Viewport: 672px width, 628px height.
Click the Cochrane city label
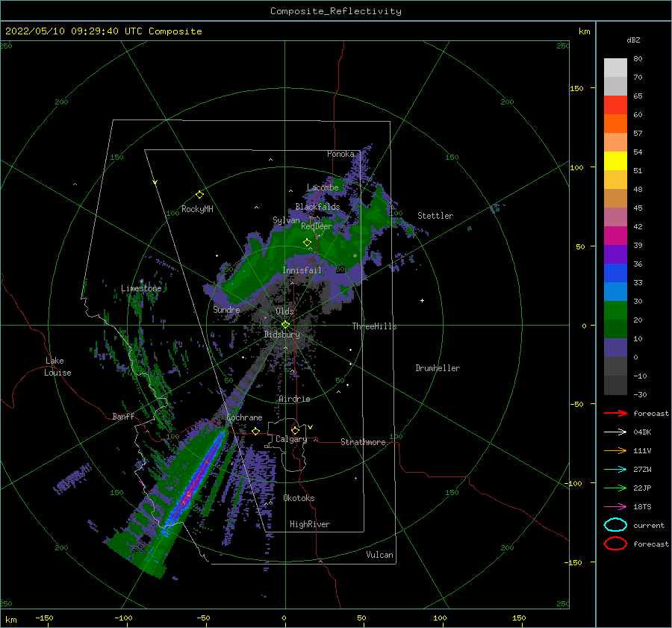click(244, 417)
